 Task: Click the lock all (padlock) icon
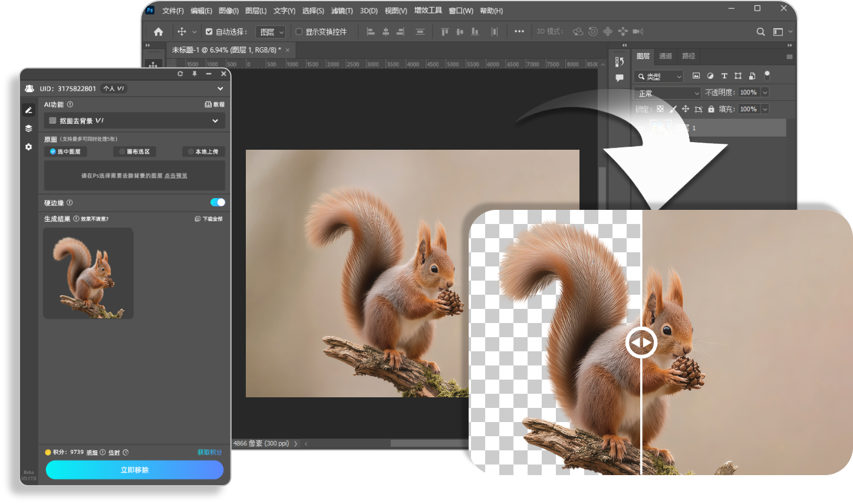711,109
